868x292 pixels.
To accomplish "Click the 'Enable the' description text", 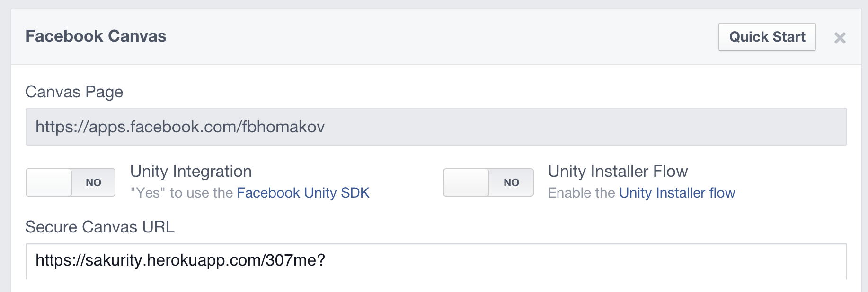I will [x=581, y=193].
